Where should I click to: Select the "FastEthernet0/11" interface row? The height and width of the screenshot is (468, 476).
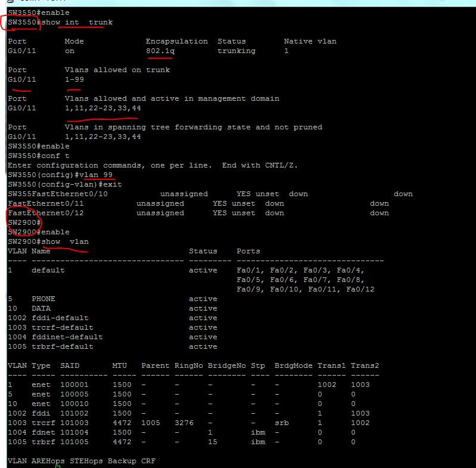pos(198,203)
